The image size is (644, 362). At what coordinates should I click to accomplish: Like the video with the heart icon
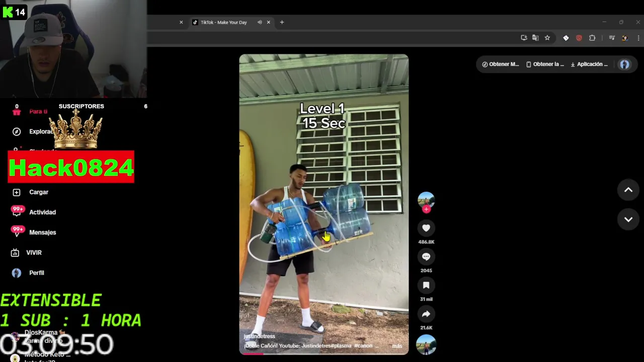[426, 228]
